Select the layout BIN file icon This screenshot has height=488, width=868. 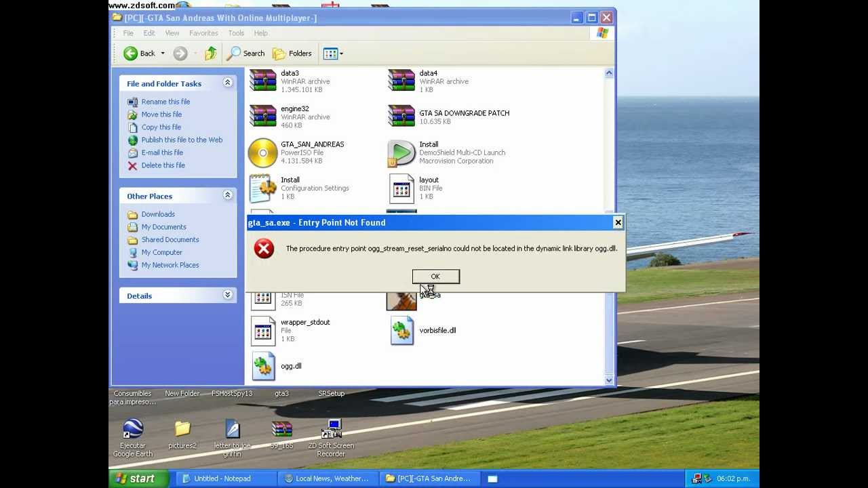pos(401,188)
